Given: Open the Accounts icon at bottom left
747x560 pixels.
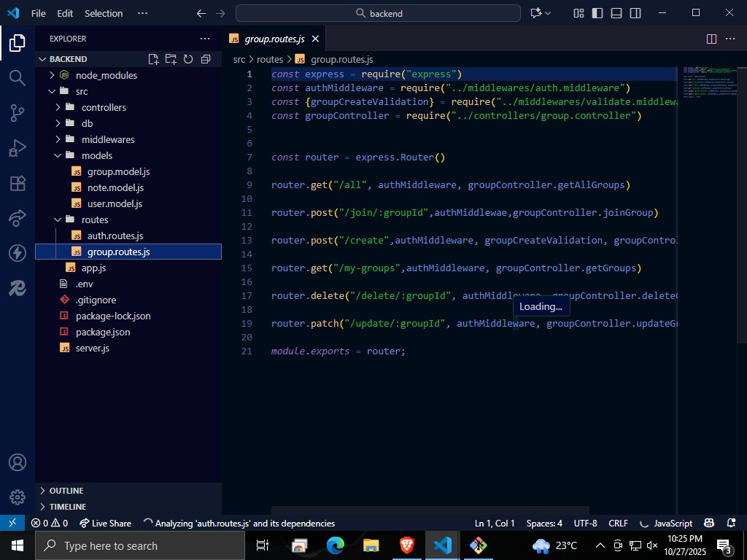Looking at the screenshot, I should point(16,462).
